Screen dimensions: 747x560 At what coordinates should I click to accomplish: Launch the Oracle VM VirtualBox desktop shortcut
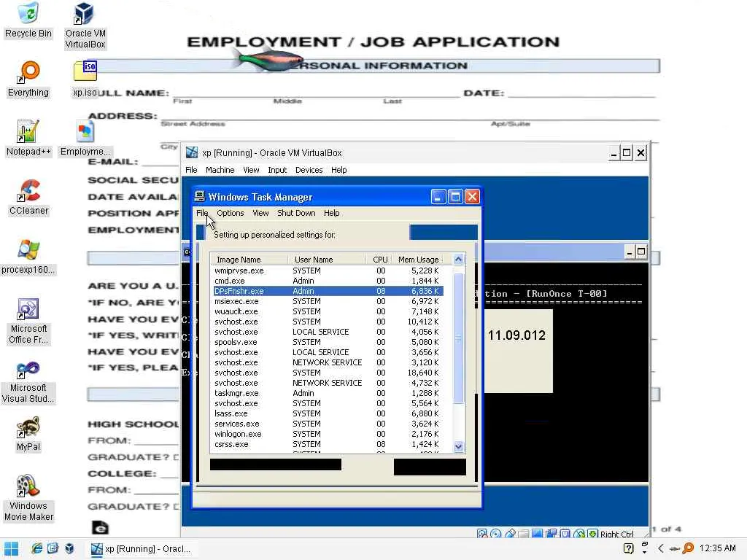[x=85, y=25]
